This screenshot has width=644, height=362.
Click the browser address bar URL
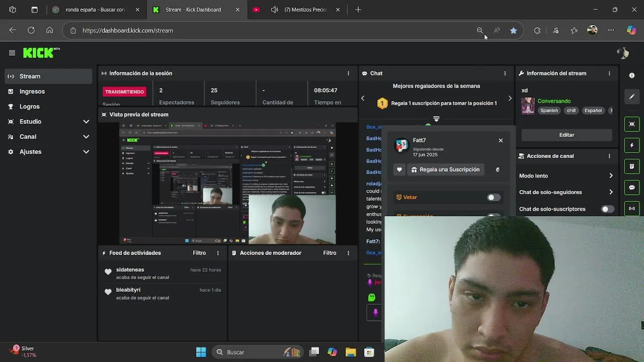click(x=128, y=31)
